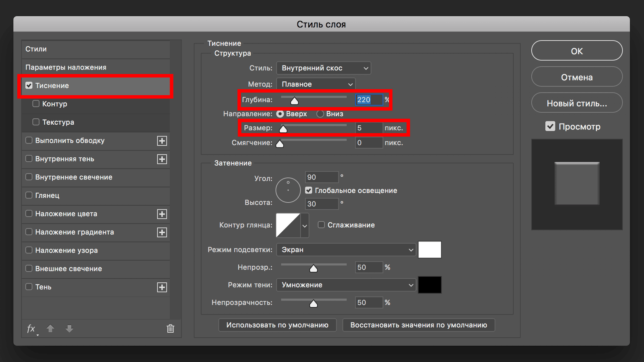The height and width of the screenshot is (362, 644).
Task: Select Параметры наложения in the left list
Action: (x=66, y=67)
